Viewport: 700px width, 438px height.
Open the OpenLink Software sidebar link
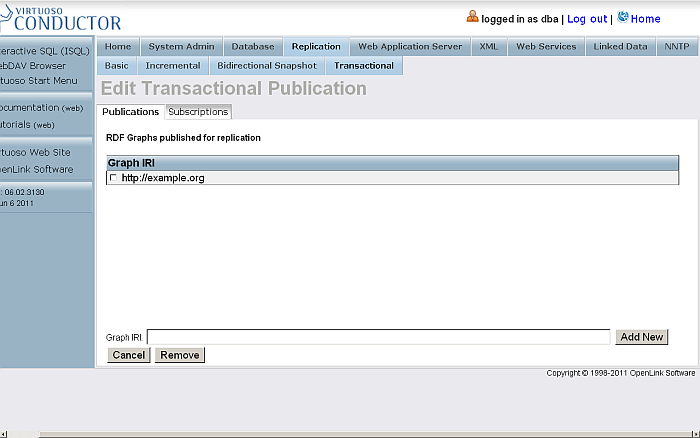click(37, 169)
